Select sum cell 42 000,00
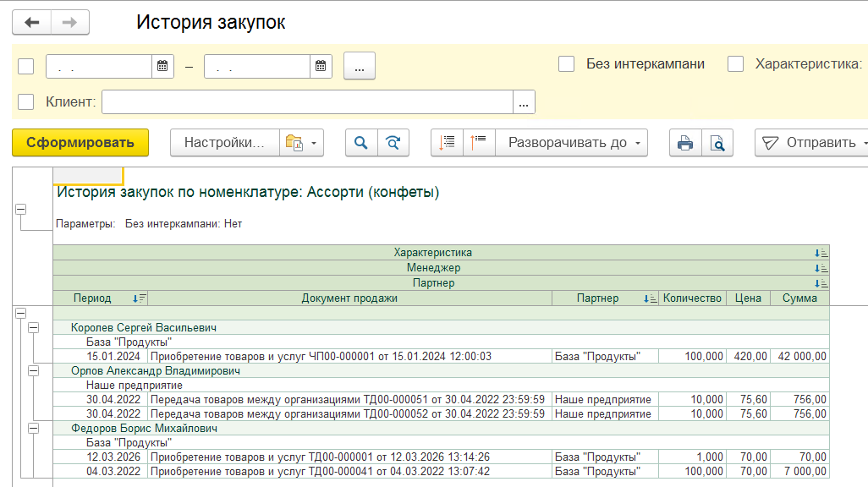The height and width of the screenshot is (487, 868). [x=800, y=357]
